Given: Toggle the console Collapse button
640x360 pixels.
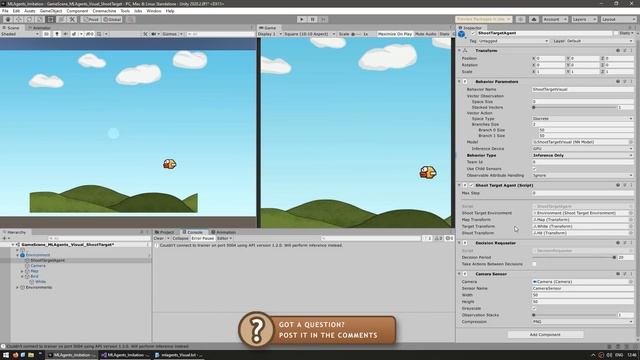Looking at the screenshot, I should [180, 238].
